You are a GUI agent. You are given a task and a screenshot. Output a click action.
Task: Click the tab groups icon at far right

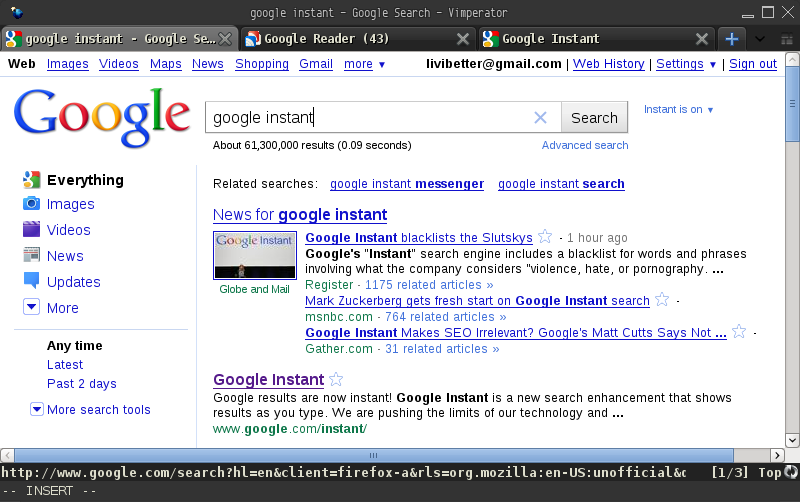[787, 39]
